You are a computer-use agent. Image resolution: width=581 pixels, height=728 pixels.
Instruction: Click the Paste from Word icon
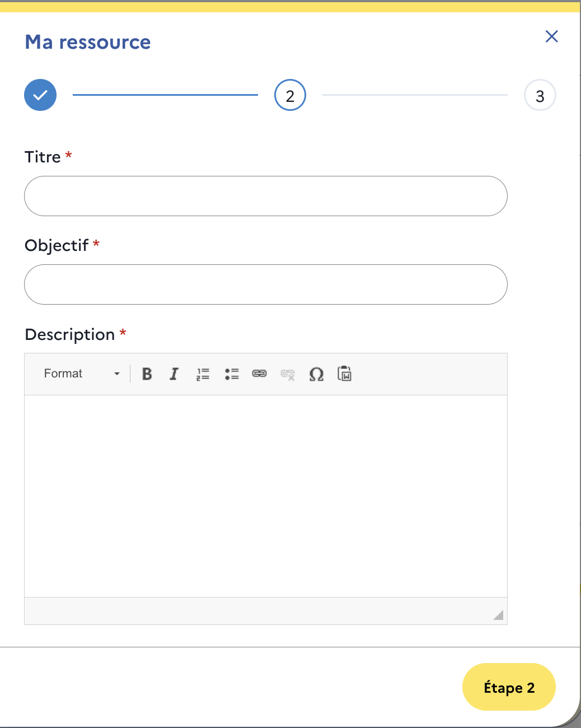click(345, 374)
